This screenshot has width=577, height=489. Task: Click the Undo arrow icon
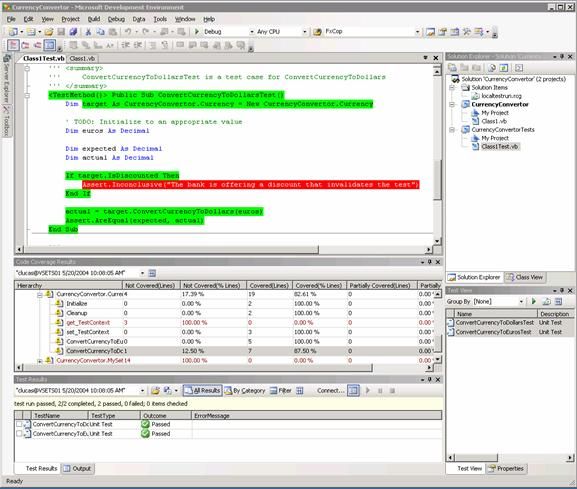coord(128,32)
